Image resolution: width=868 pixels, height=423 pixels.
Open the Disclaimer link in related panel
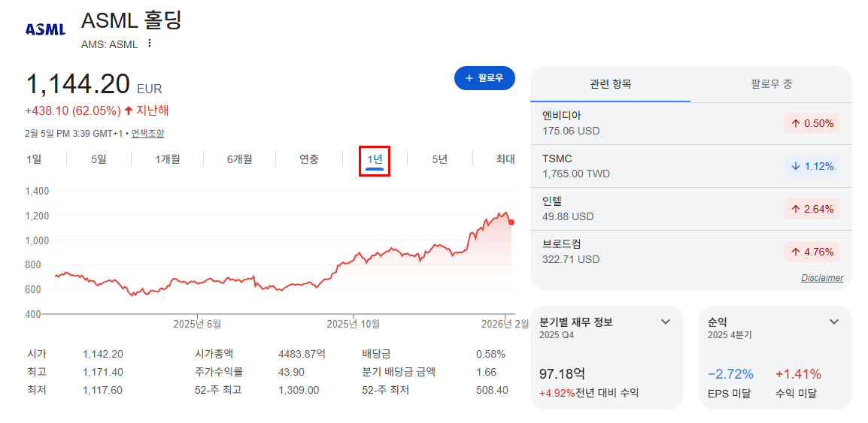click(x=822, y=277)
